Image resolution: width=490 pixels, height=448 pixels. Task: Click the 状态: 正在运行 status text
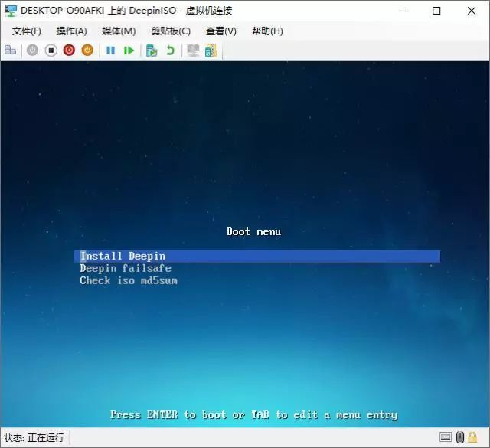pyautogui.click(x=34, y=437)
